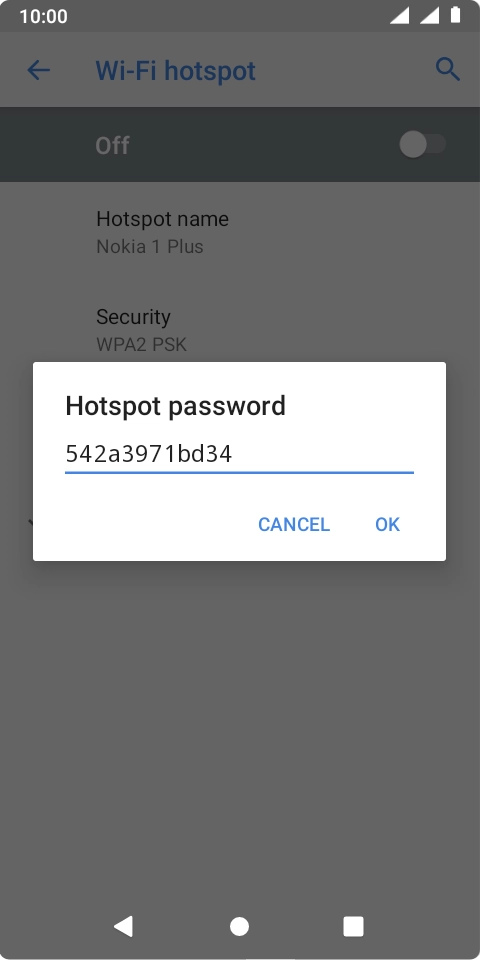This screenshot has width=480, height=960.
Task: Click the Wi-Fi hotspot page title
Action: (x=176, y=71)
